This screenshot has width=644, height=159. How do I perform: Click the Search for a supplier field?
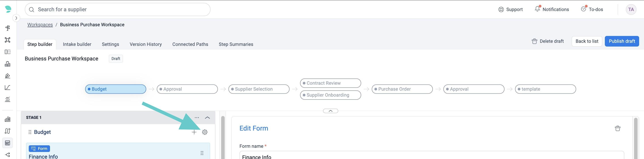117,9
